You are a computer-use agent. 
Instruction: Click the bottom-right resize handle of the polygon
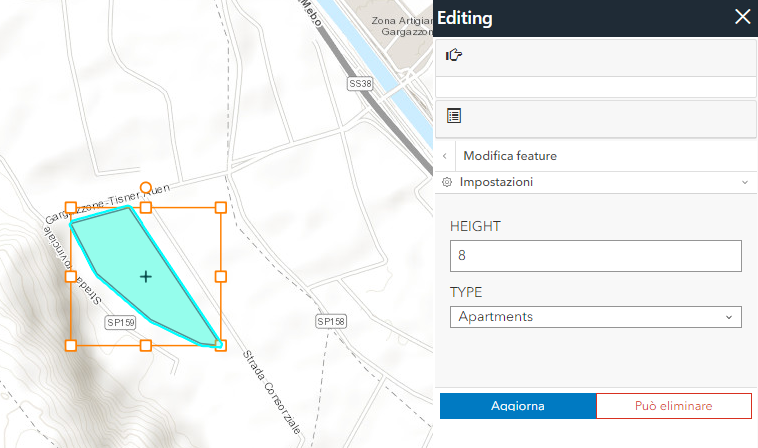220,346
